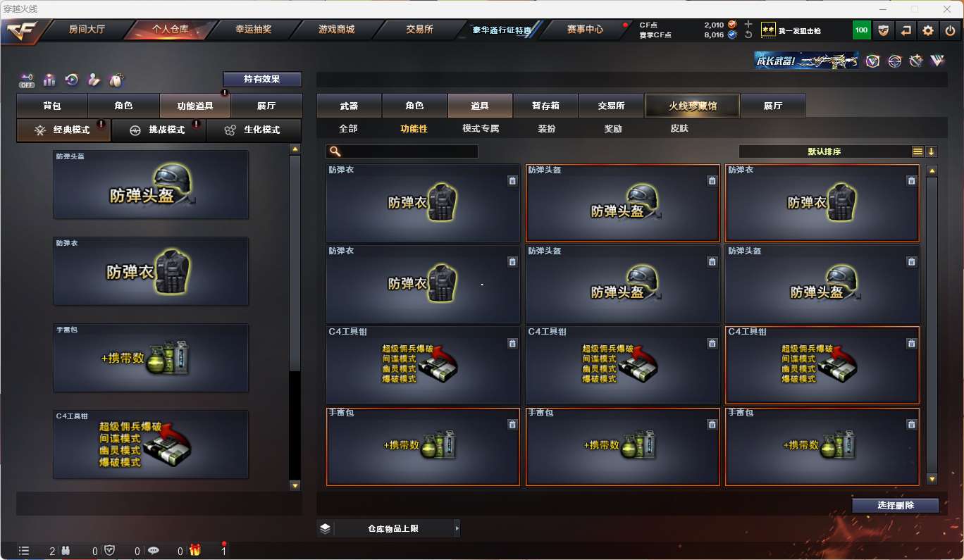Click the plus icon to recharge CF points
This screenshot has height=560, width=964.
[x=748, y=25]
